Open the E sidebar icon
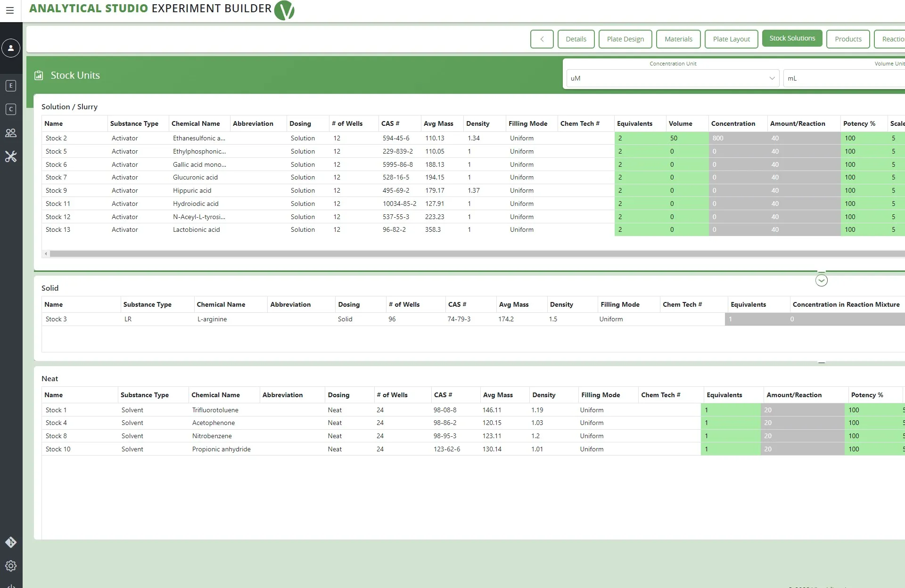Viewport: 905px width, 588px height. pos(11,86)
